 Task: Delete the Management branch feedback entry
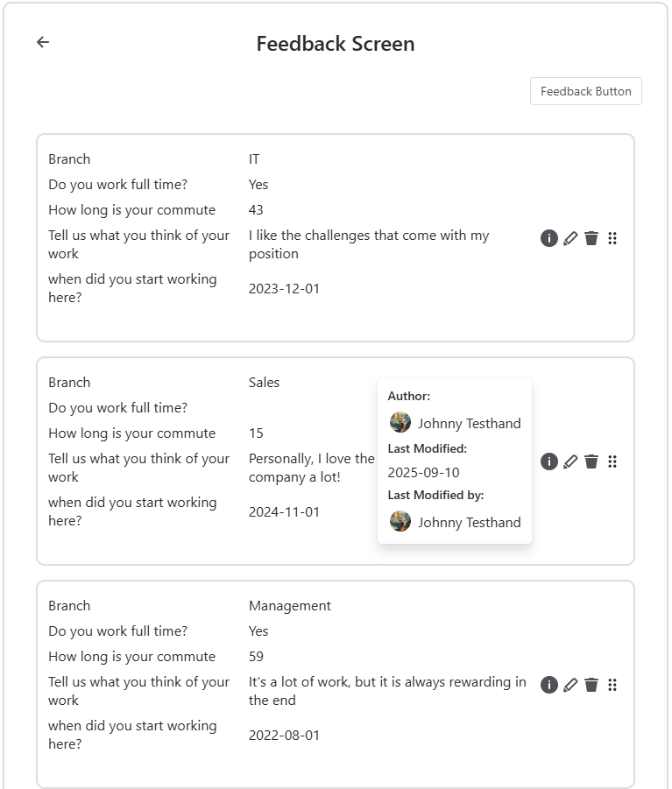(591, 685)
